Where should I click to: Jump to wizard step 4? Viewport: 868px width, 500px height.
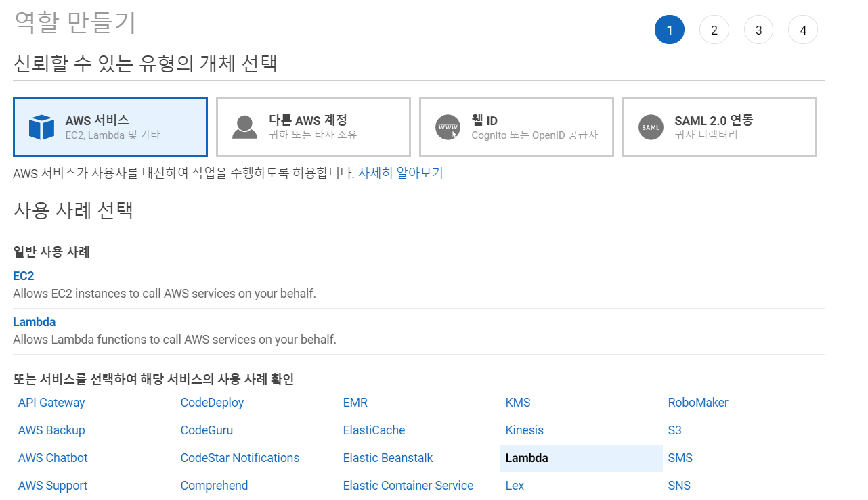[x=803, y=30]
